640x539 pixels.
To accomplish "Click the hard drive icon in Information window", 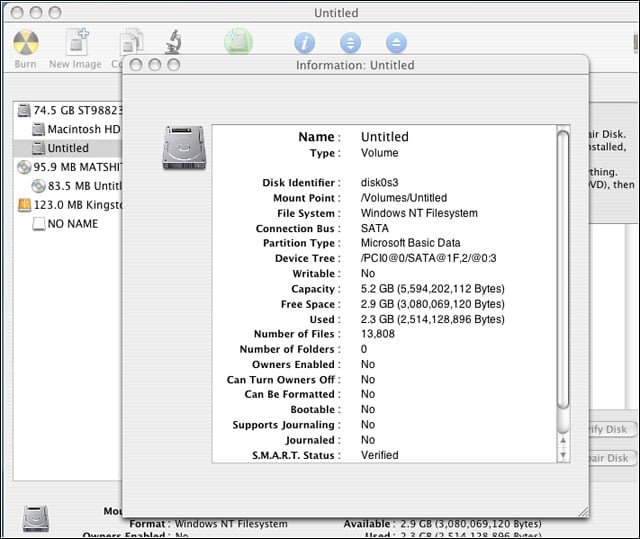I will (x=184, y=148).
